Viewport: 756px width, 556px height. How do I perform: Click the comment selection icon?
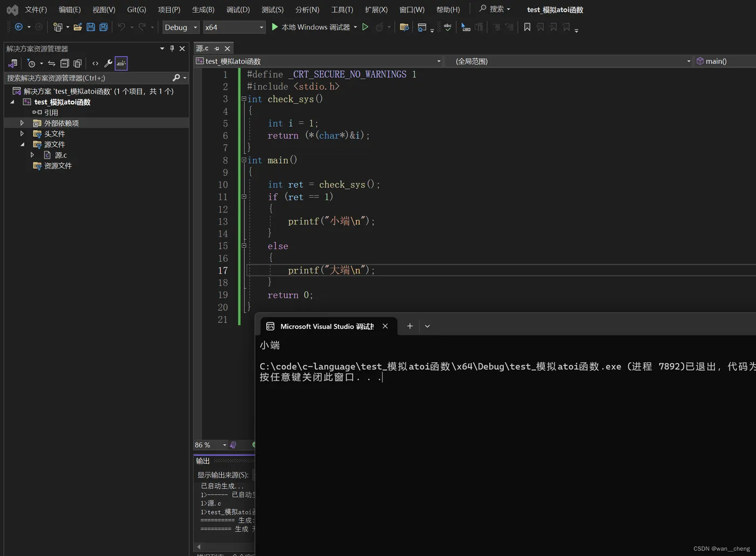click(x=465, y=27)
